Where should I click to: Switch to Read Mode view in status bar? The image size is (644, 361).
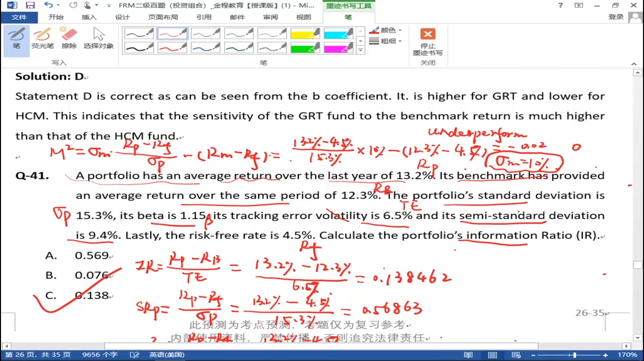[x=468, y=355]
